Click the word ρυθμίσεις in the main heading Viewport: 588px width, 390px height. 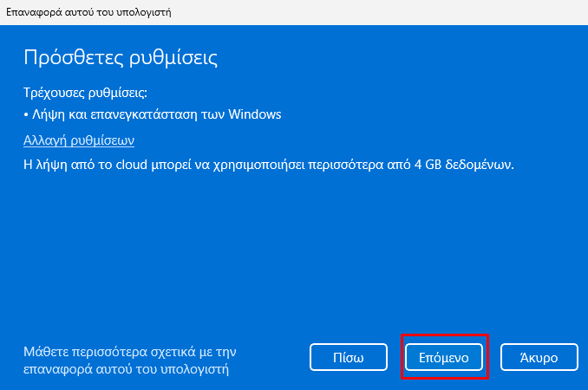173,58
